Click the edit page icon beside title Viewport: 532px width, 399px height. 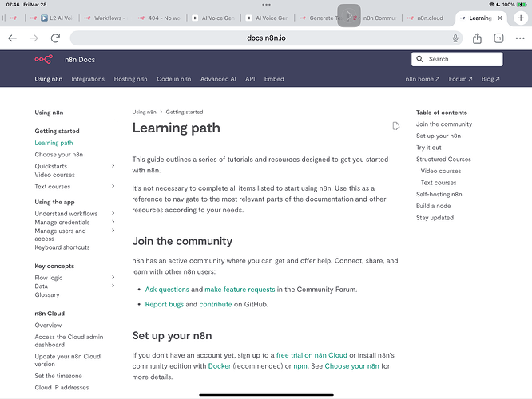395,126
